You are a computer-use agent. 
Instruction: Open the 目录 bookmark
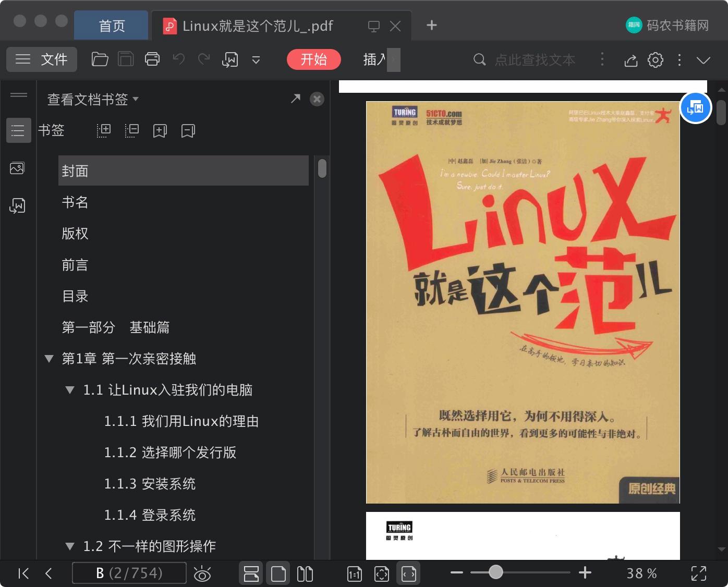coord(75,296)
